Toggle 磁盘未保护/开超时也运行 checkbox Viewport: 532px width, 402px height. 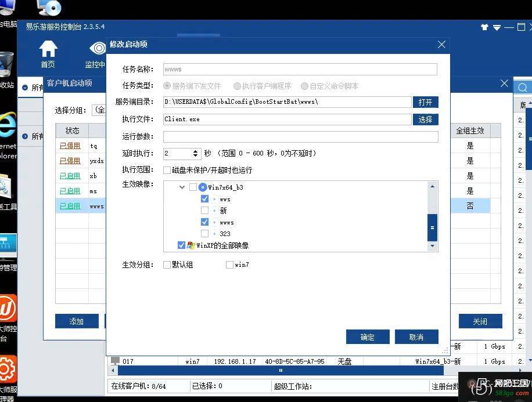coord(167,170)
